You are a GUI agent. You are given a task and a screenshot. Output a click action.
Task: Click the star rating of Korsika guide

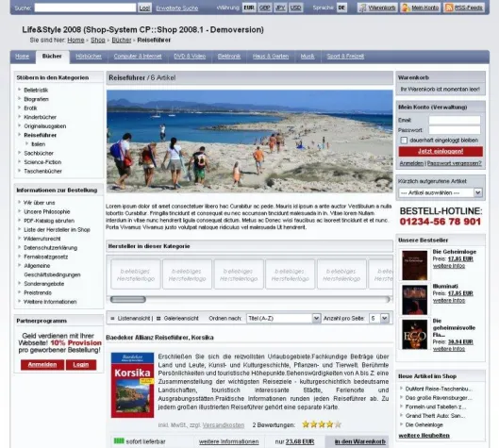point(322,424)
